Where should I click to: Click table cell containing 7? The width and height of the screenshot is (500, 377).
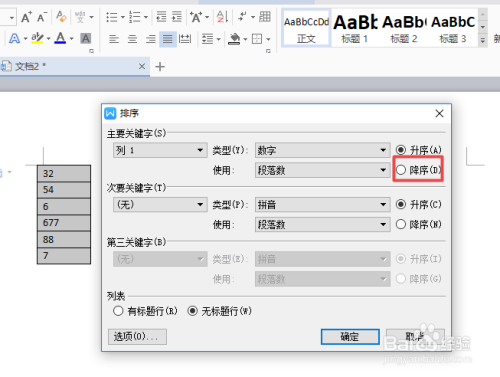(x=64, y=256)
